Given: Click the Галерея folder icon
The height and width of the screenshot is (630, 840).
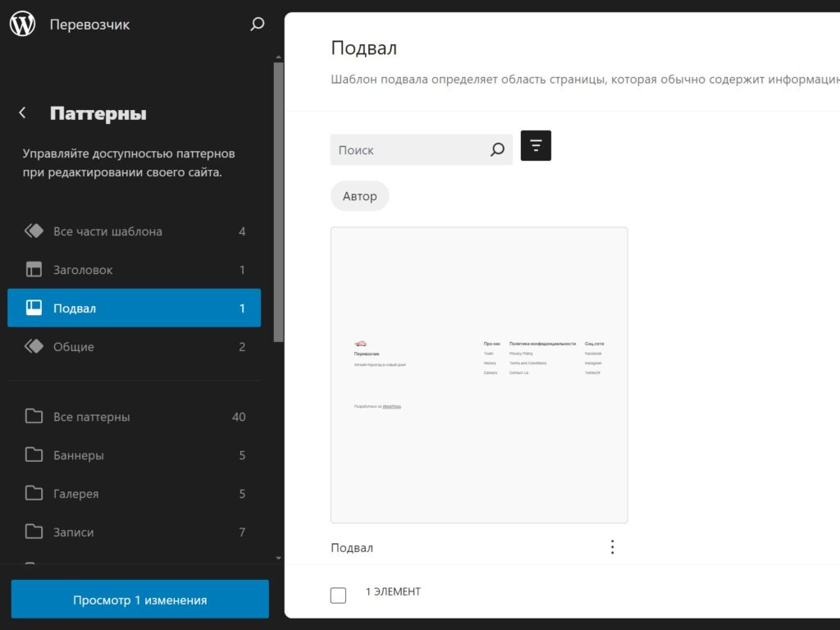Looking at the screenshot, I should point(34,493).
